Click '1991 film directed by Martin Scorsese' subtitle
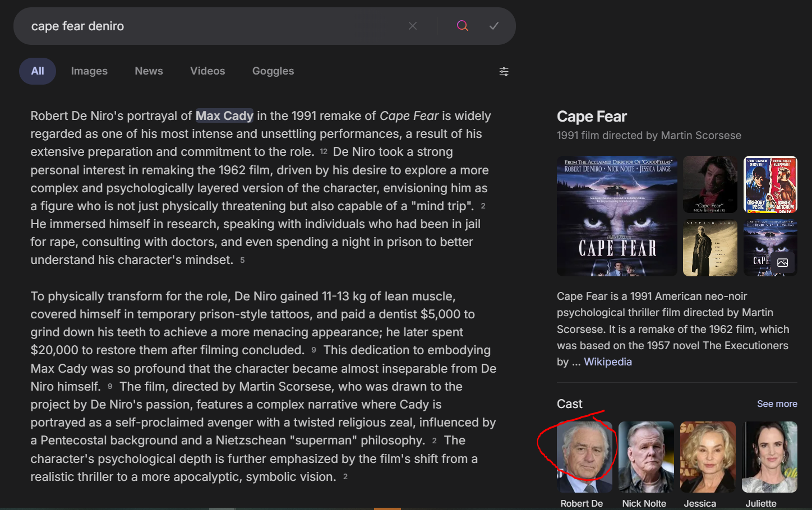 pos(649,136)
